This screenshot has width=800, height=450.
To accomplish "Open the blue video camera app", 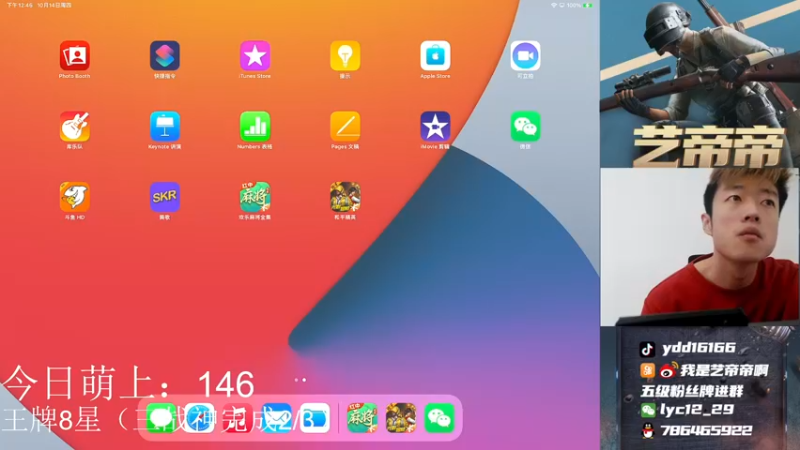I will tap(525, 55).
